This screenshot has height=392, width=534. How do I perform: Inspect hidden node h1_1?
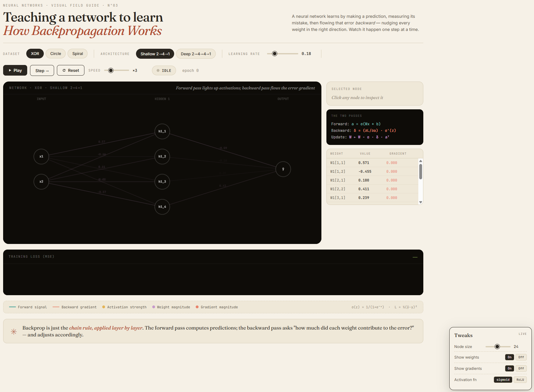[x=162, y=131]
